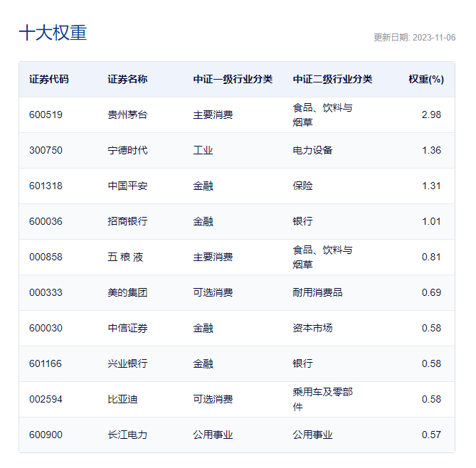The height and width of the screenshot is (468, 476).
Task: Click stock name 贵州茅台
Action: pos(127,115)
